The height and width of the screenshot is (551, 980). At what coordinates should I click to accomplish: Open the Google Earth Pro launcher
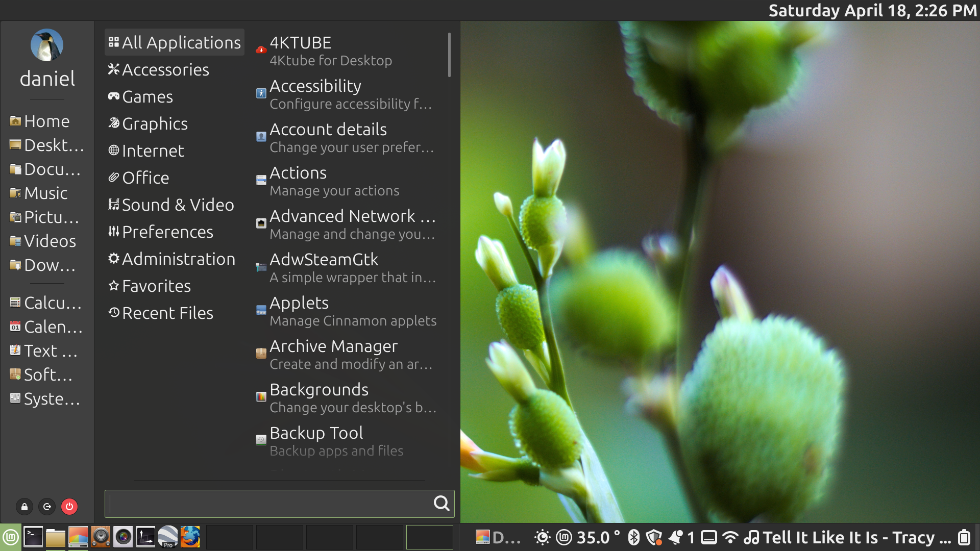pos(168,537)
